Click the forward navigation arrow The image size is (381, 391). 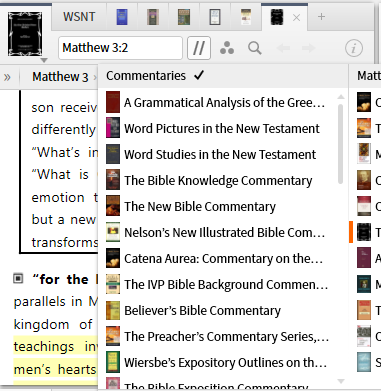point(308,48)
